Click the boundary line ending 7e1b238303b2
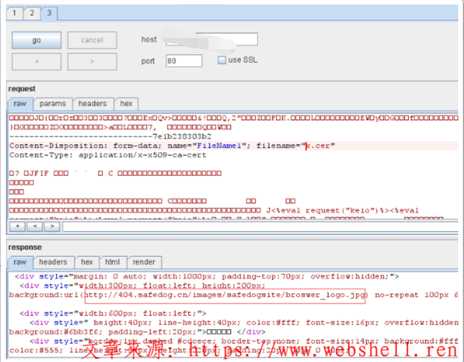Viewport: 464px width, 362px height. [110, 136]
